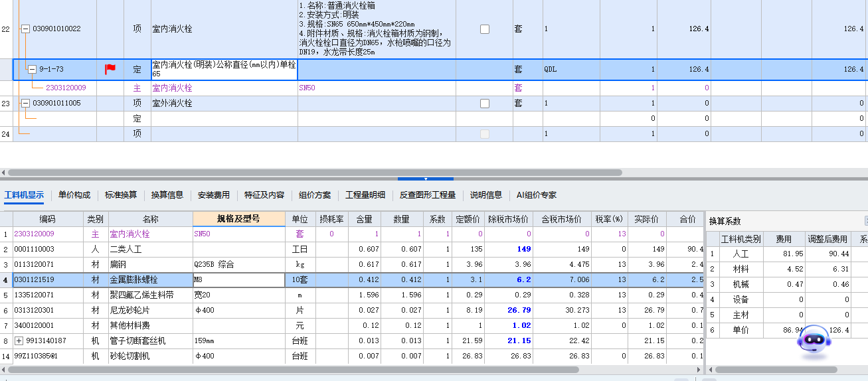Collapse tree node 030901010022
The width and height of the screenshot is (868, 381).
point(26,29)
